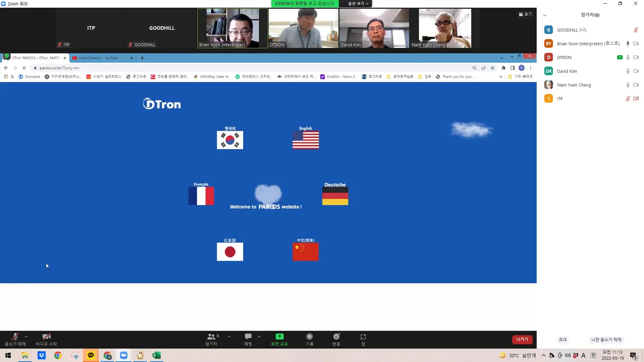This screenshot has height=362, width=644.
Task: Click the KakaoTalk icon in the taskbar
Action: coord(91,355)
